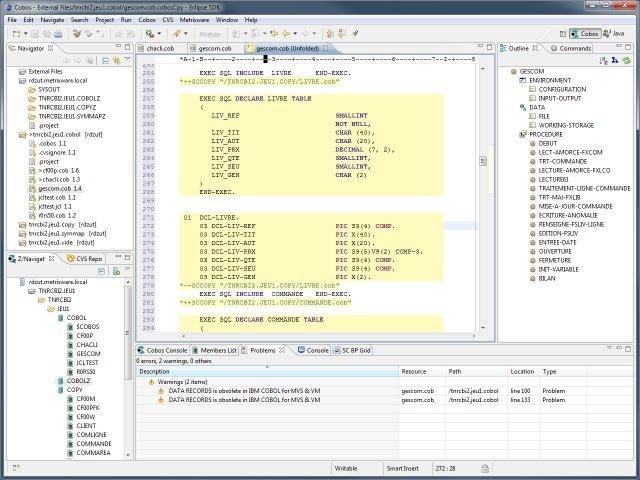Open the Commands view tab
The height and width of the screenshot is (480, 640).
[574, 47]
